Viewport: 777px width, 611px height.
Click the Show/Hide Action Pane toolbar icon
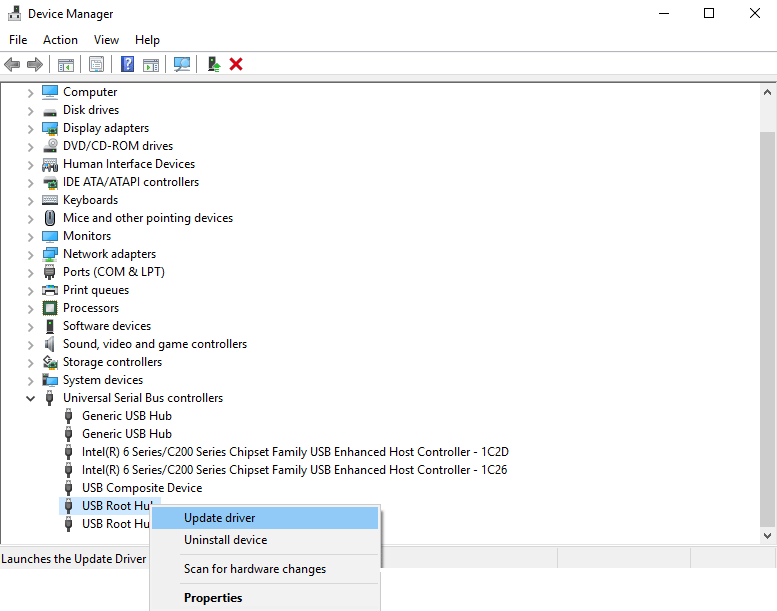[x=151, y=64]
